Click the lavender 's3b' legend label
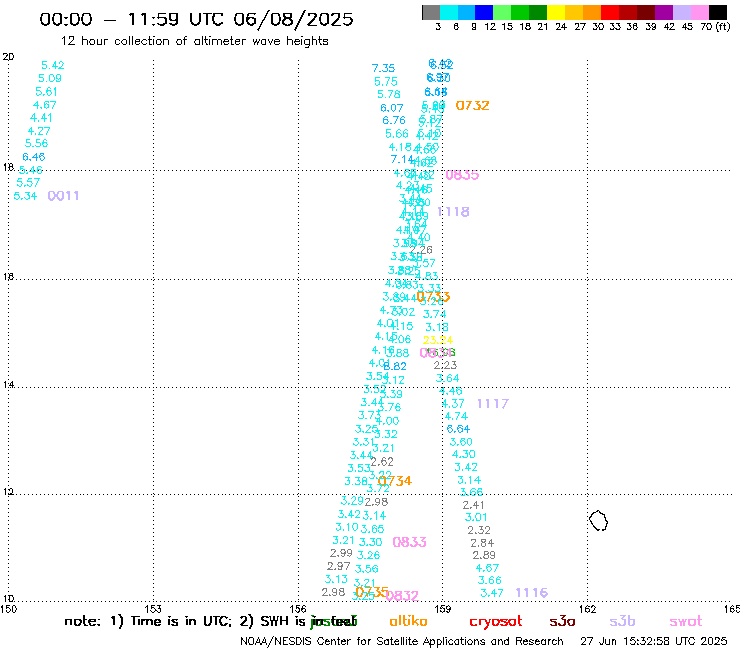Viewport: 740px width, 650px height. (622, 621)
